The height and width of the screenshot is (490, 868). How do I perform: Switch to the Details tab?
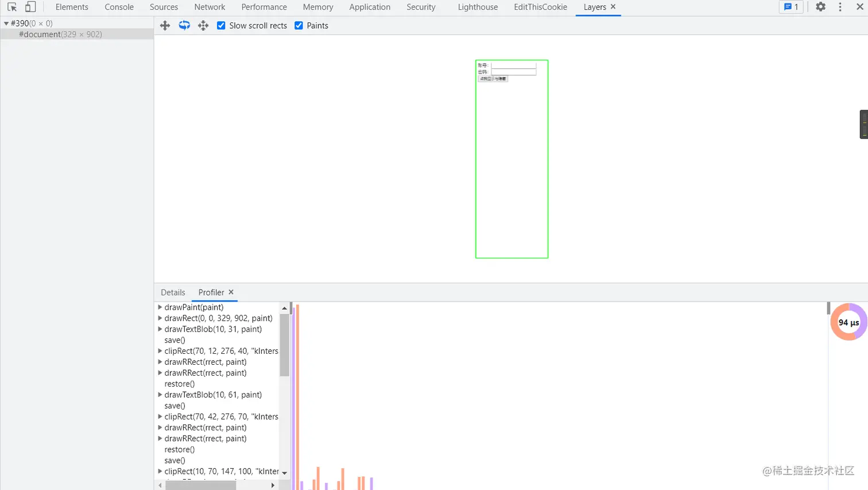pyautogui.click(x=173, y=292)
